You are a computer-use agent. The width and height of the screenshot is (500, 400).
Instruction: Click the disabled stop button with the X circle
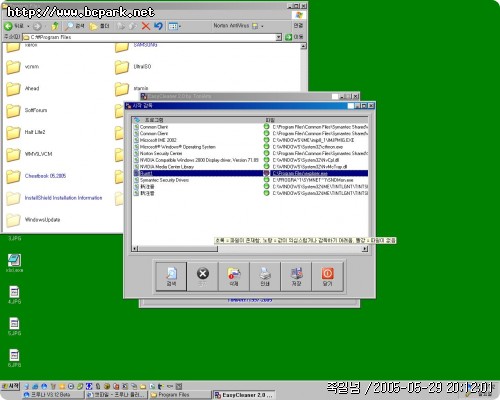[202, 276]
